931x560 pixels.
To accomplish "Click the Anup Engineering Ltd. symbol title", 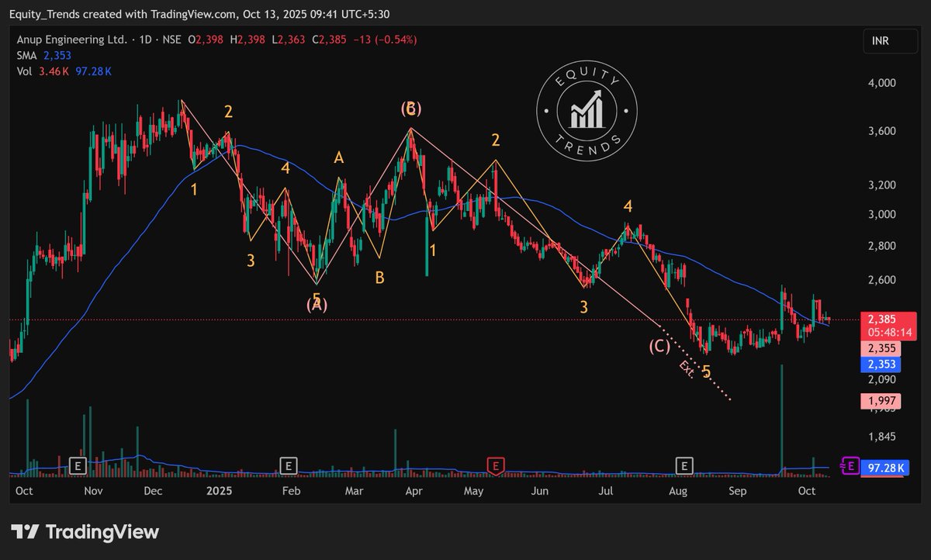I will [x=71, y=40].
